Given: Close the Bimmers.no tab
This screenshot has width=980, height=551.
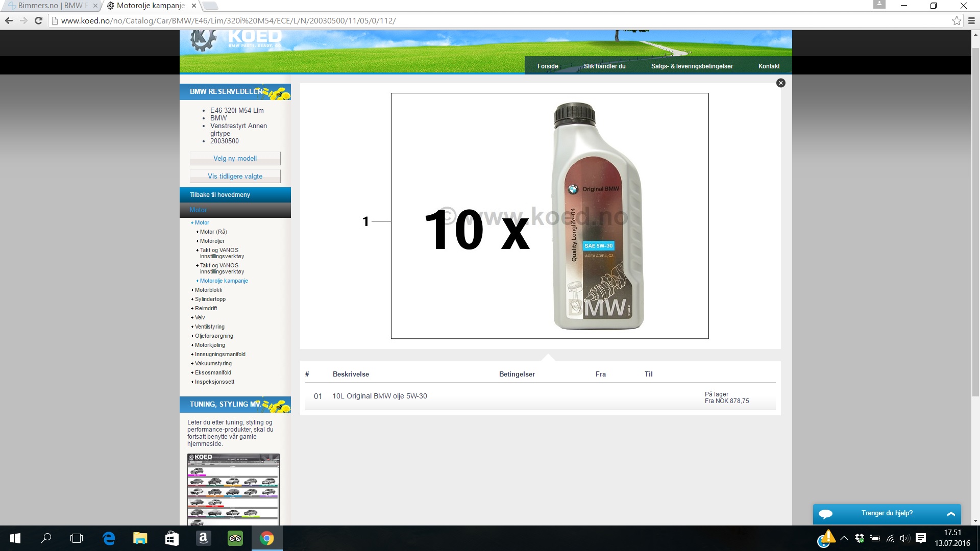Looking at the screenshot, I should [x=95, y=6].
